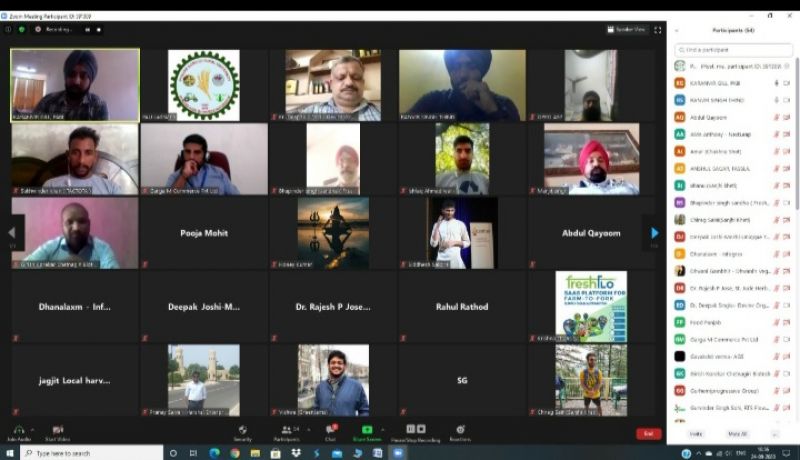Image resolution: width=800 pixels, height=460 pixels.
Task: Select Rahul Rathod video tile
Action: pyautogui.click(x=462, y=306)
